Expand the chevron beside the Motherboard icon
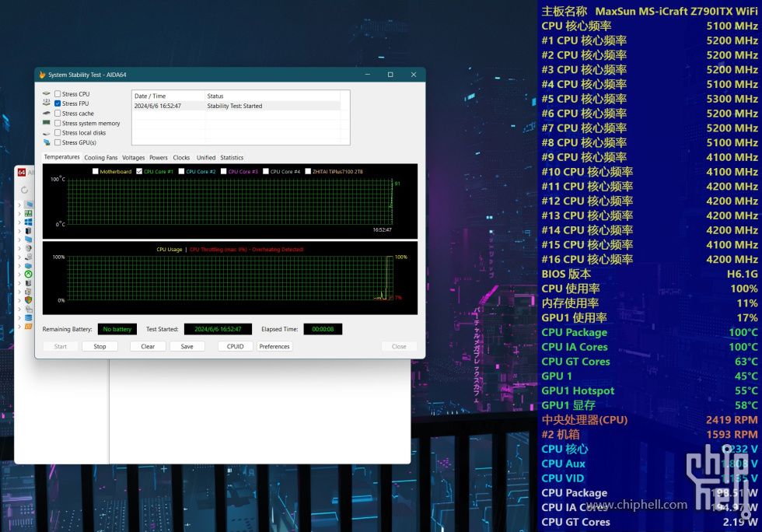Image resolution: width=762 pixels, height=532 pixels. click(x=19, y=213)
